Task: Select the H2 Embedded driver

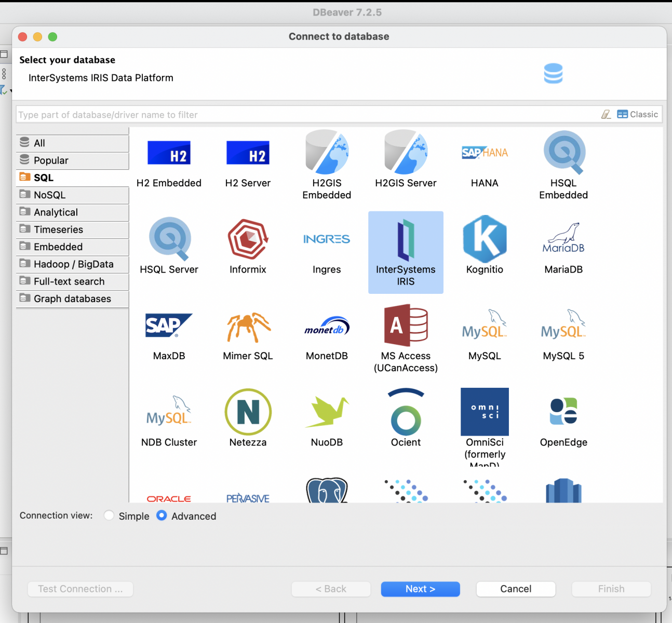Action: pos(169,164)
